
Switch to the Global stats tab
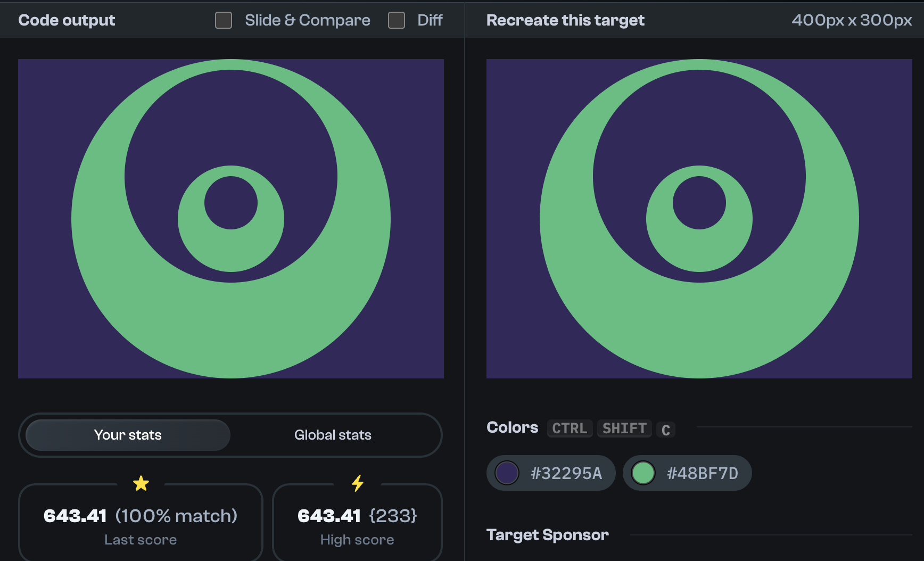pyautogui.click(x=333, y=435)
